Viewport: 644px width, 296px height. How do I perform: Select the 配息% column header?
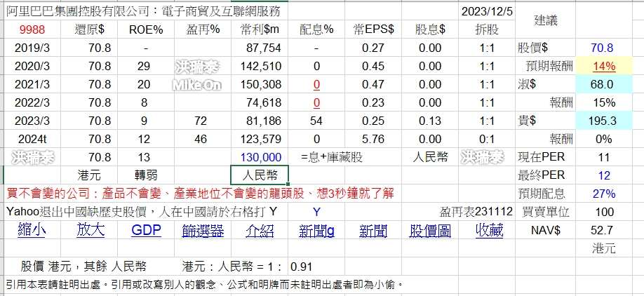316,29
